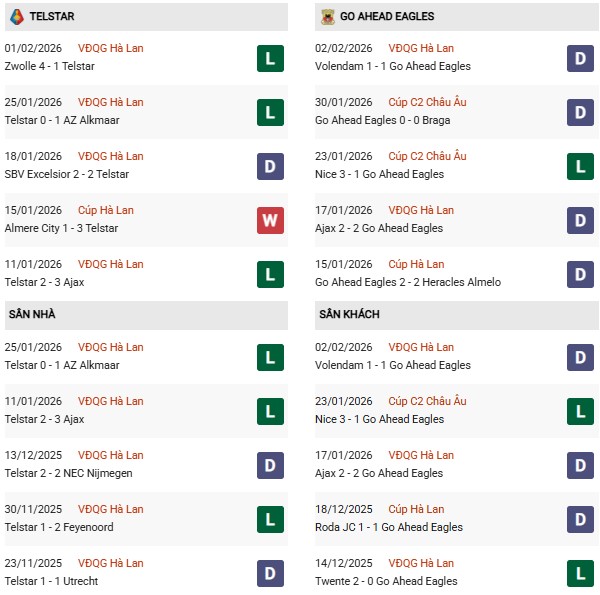
Task: Select the TELSTAR header tab
Action: pos(52,16)
